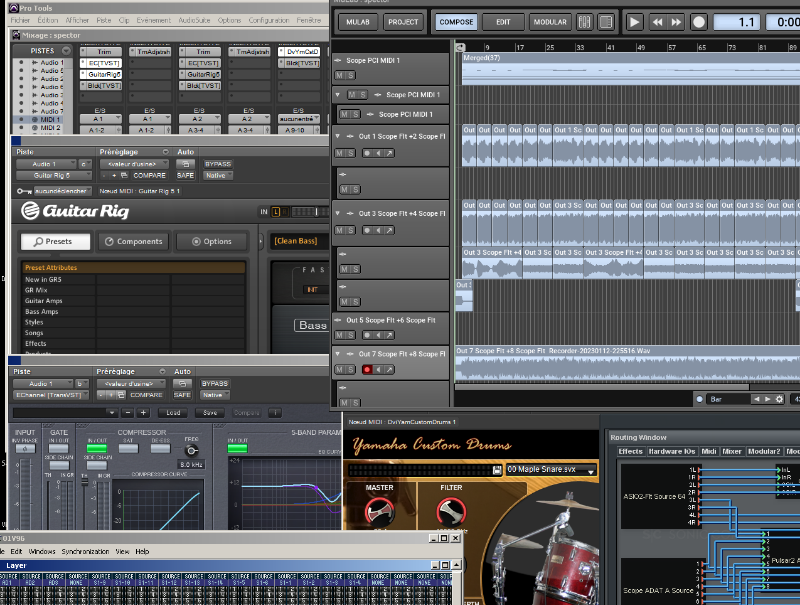The image size is (800, 605).
Task: Toggle the Gate IN/OUT button
Action: tap(59, 448)
